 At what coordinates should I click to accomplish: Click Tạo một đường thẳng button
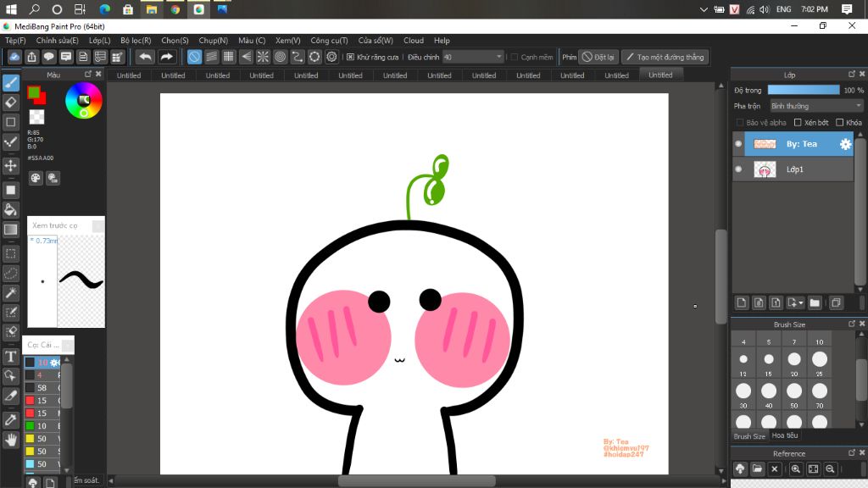[665, 57]
